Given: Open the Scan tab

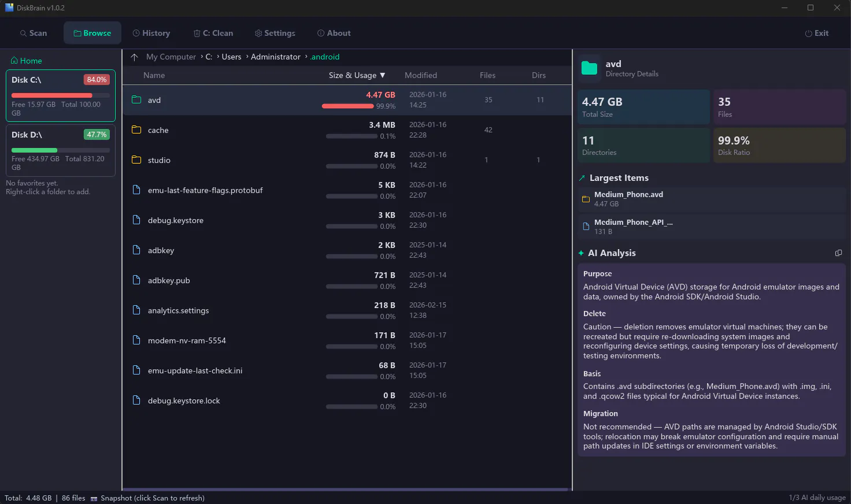Looking at the screenshot, I should tap(34, 33).
